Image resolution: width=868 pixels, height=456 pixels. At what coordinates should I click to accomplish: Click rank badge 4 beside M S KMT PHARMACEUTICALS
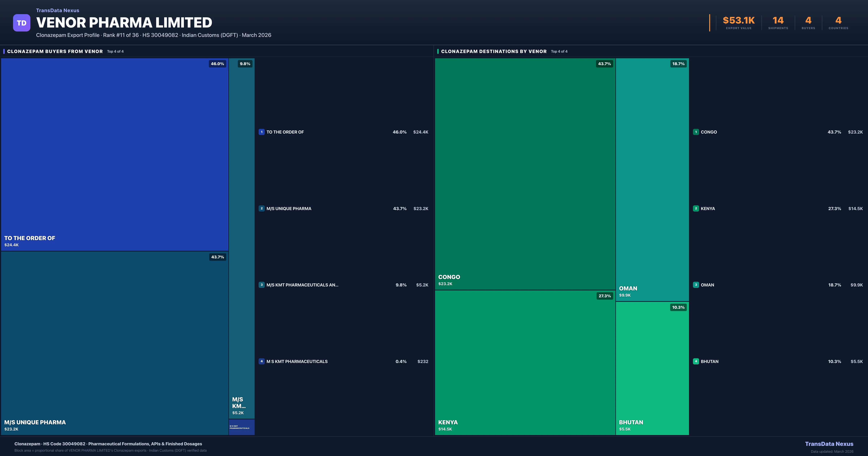tap(261, 361)
